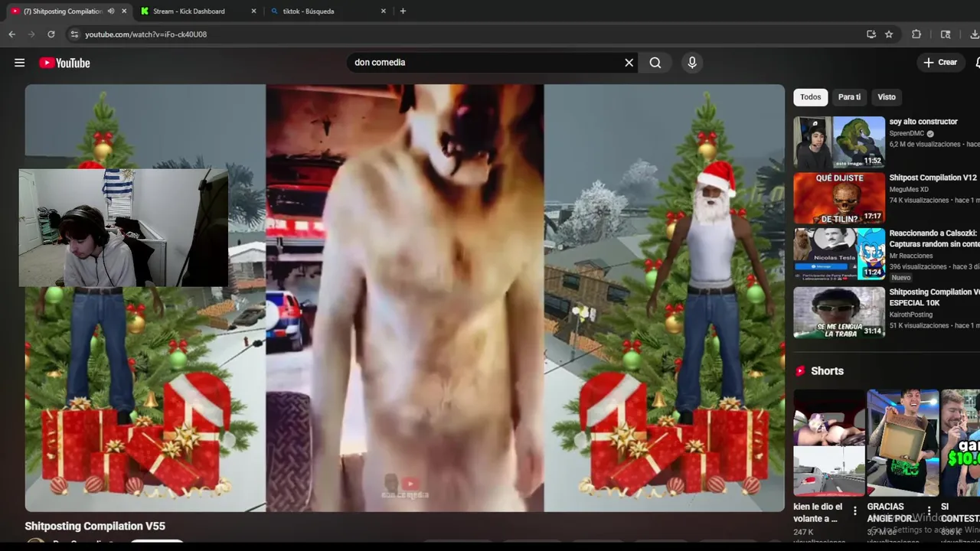
Task: Click the main video player
Action: coord(404,298)
